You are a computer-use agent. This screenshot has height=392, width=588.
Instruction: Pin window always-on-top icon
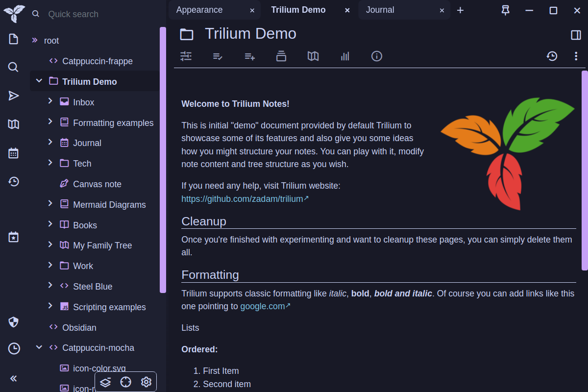(x=506, y=10)
